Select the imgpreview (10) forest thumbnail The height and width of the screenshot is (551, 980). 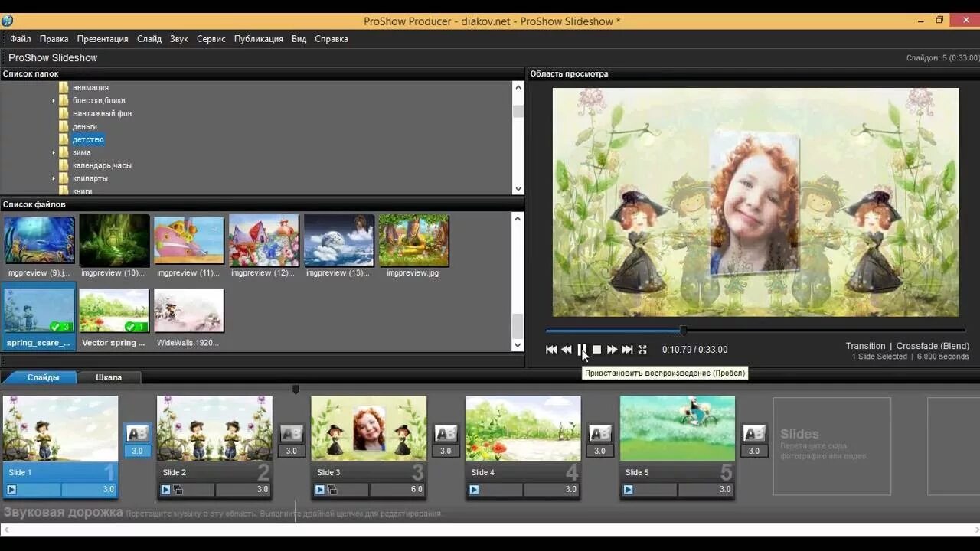[x=114, y=240]
